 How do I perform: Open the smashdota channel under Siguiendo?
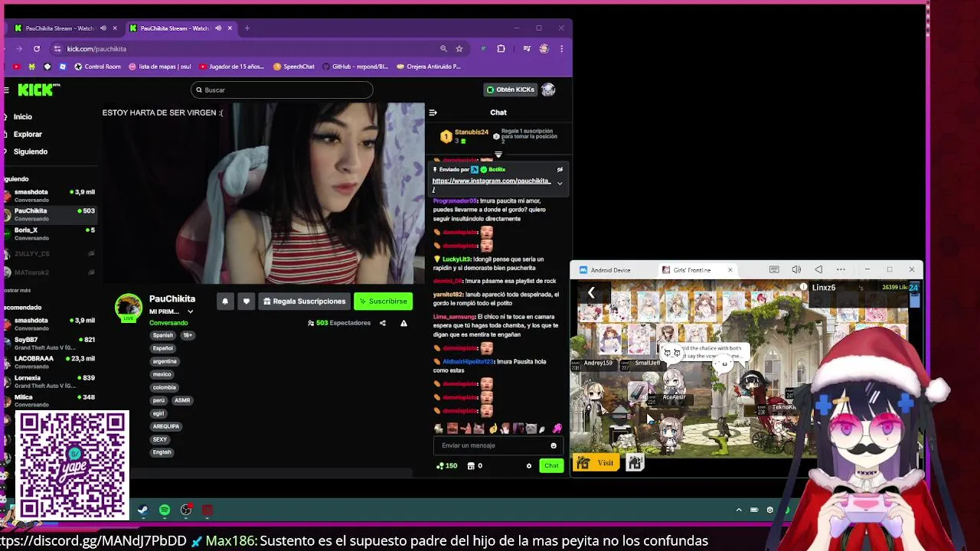click(x=49, y=195)
